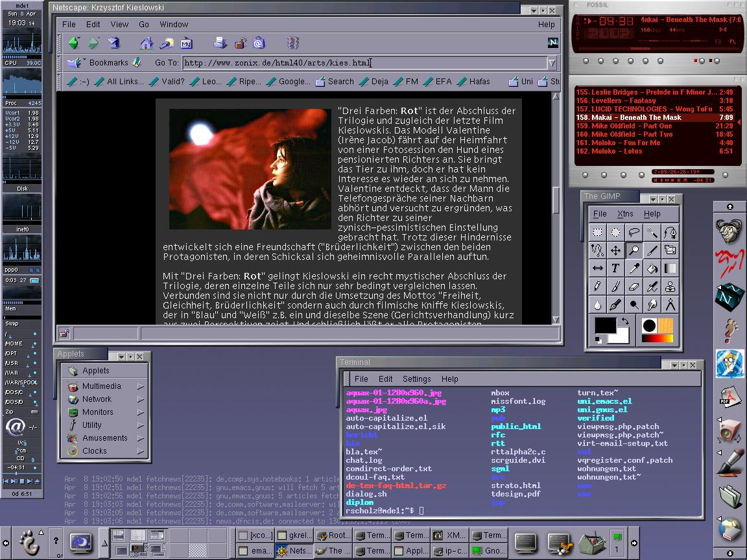This screenshot has width=747, height=560.
Task: Open the Go menu in Netscape
Action: coord(144,24)
